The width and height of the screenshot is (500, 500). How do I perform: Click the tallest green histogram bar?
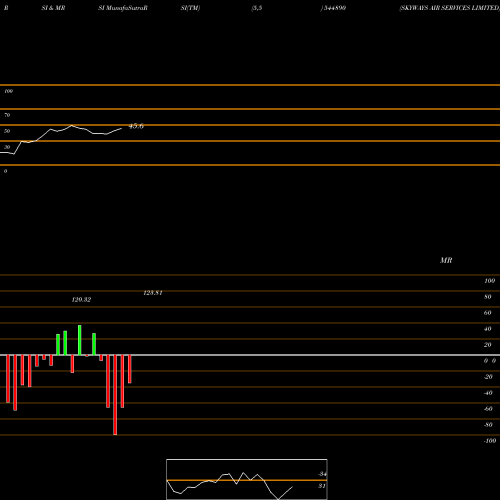[80, 340]
